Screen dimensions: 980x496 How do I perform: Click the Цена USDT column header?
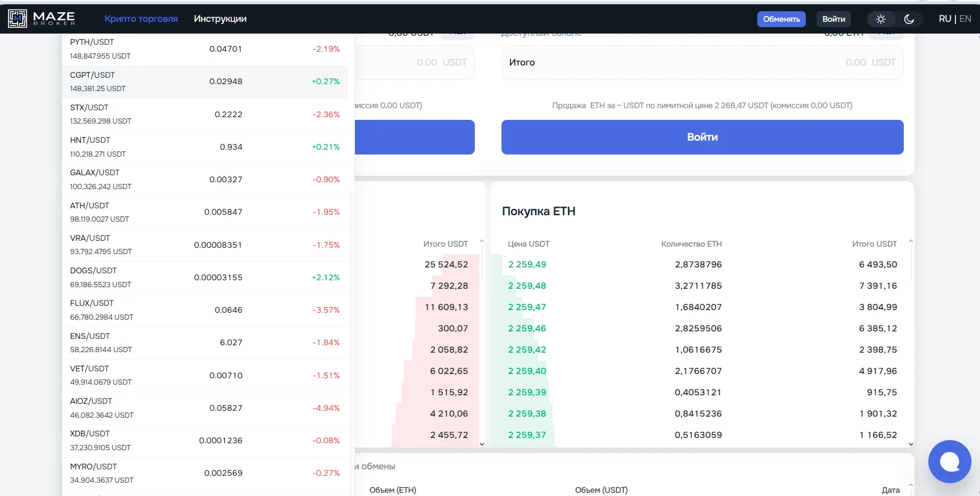click(529, 244)
